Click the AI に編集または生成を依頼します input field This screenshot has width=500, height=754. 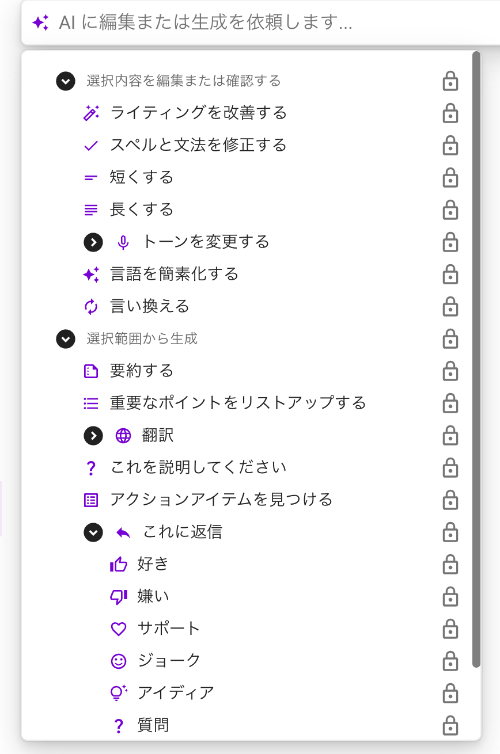(x=260, y=22)
